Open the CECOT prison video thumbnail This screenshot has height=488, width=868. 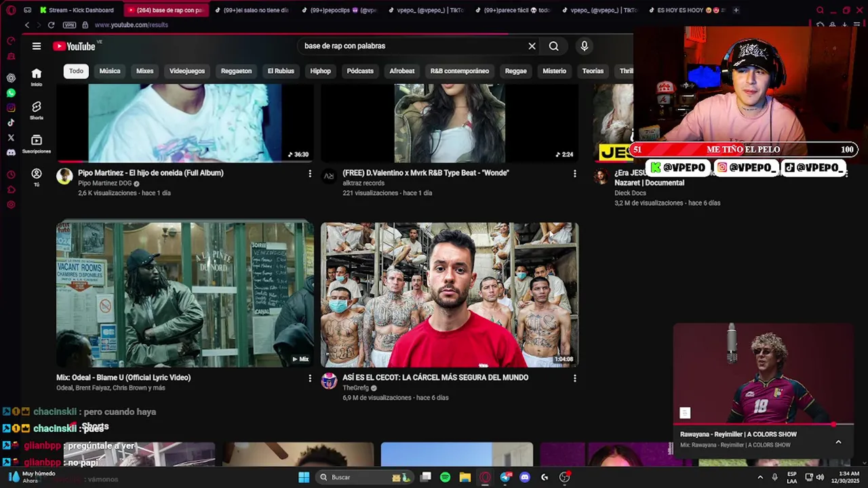[450, 294]
